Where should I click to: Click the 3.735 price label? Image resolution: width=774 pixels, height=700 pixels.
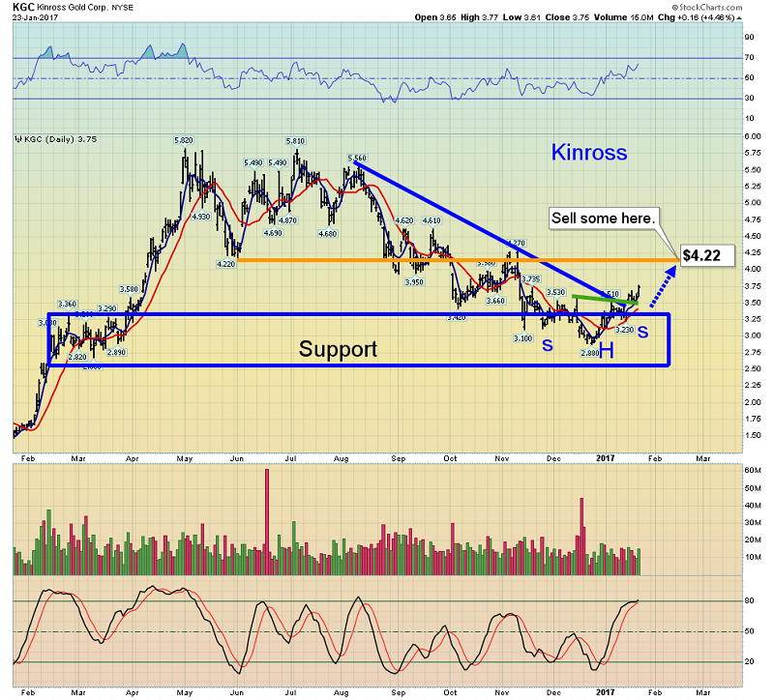[531, 279]
